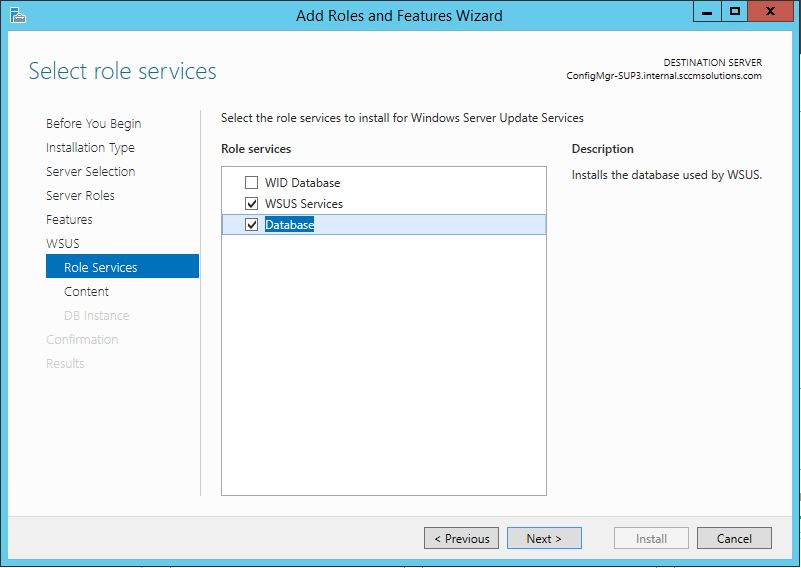Screen dimensions: 801x568
Task: Select Server Roles in the sidebar
Action: coord(80,196)
